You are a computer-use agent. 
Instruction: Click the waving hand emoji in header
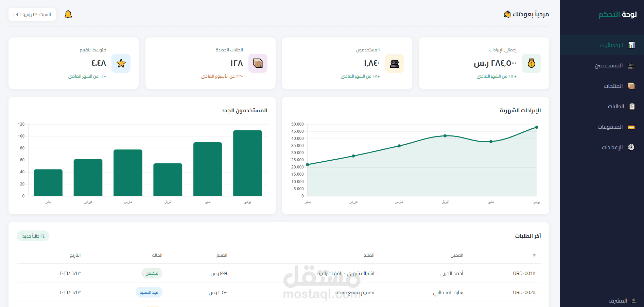(x=507, y=14)
